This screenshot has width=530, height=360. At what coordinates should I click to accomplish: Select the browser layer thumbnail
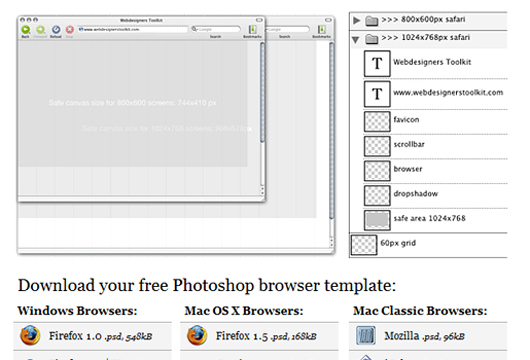click(x=377, y=171)
